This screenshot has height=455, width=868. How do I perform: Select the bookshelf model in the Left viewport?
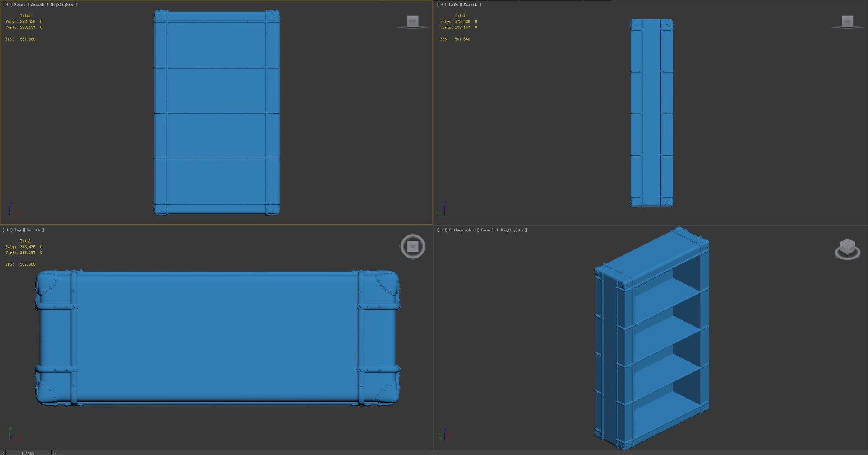tap(651, 113)
